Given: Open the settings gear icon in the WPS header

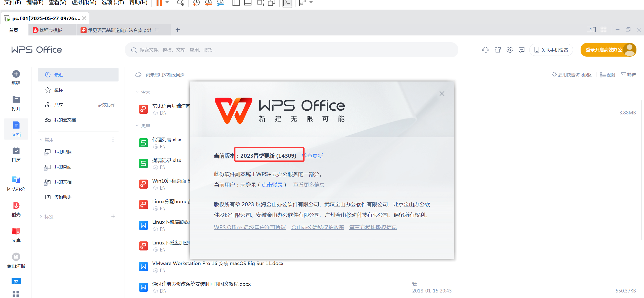Looking at the screenshot, I should pyautogui.click(x=510, y=50).
